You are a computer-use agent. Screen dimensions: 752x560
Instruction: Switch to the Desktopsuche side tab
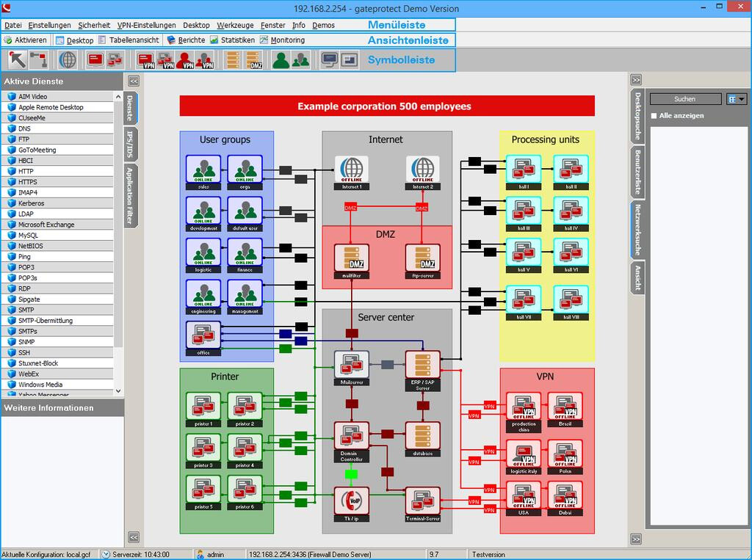click(x=638, y=116)
